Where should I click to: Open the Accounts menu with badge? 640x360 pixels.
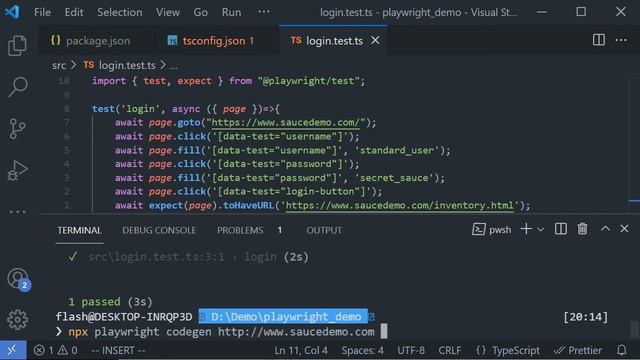point(18,280)
